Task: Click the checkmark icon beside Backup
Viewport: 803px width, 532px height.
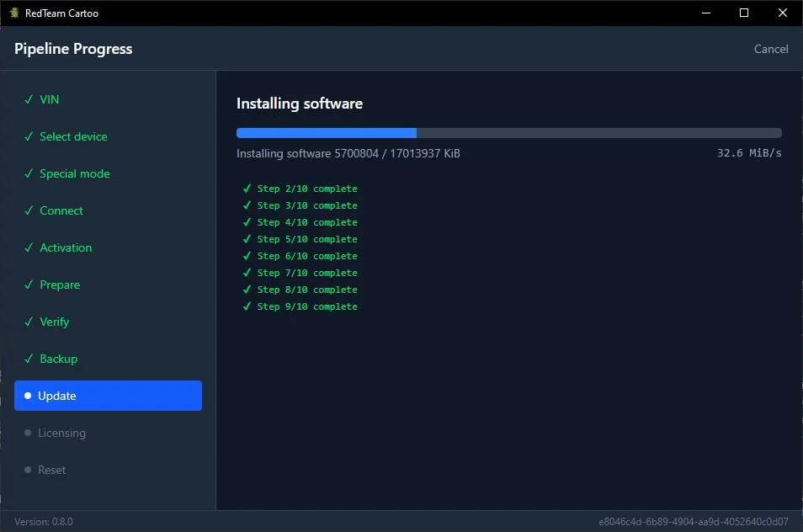Action: 29,359
